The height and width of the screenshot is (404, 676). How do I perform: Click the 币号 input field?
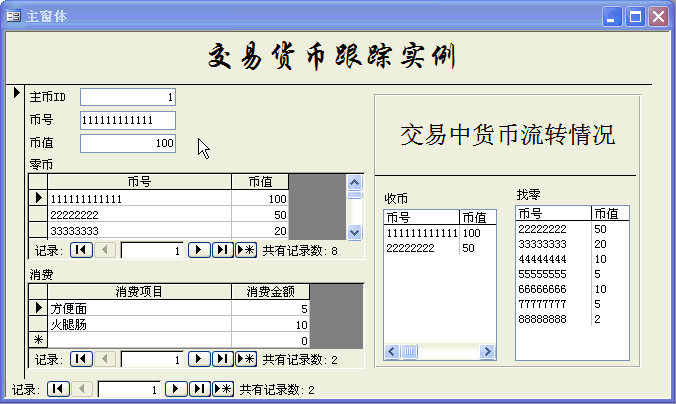pyautogui.click(x=128, y=120)
